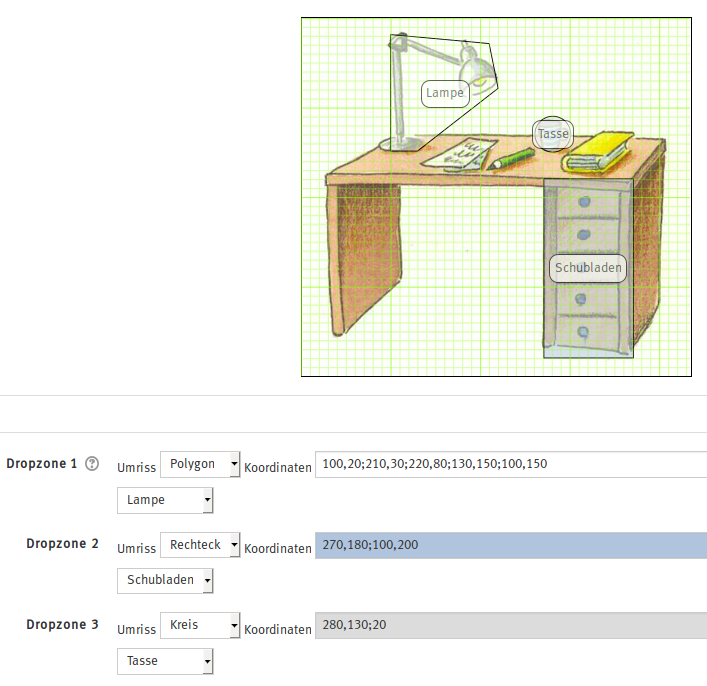
Task: Select the Lampe drop zone label in image
Action: (445, 93)
